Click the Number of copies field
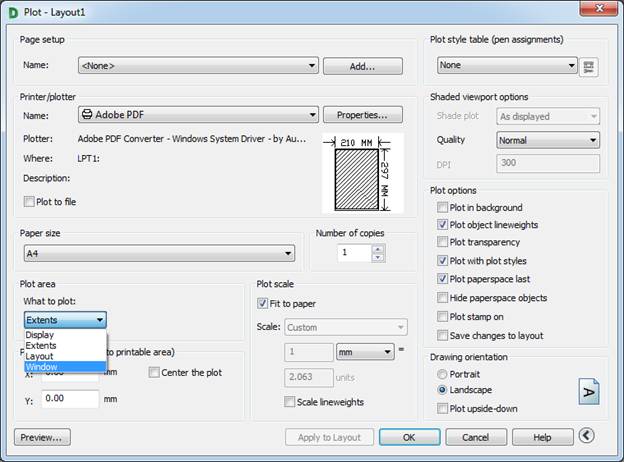Image resolution: width=624 pixels, height=462 pixels. pyautogui.click(x=355, y=253)
